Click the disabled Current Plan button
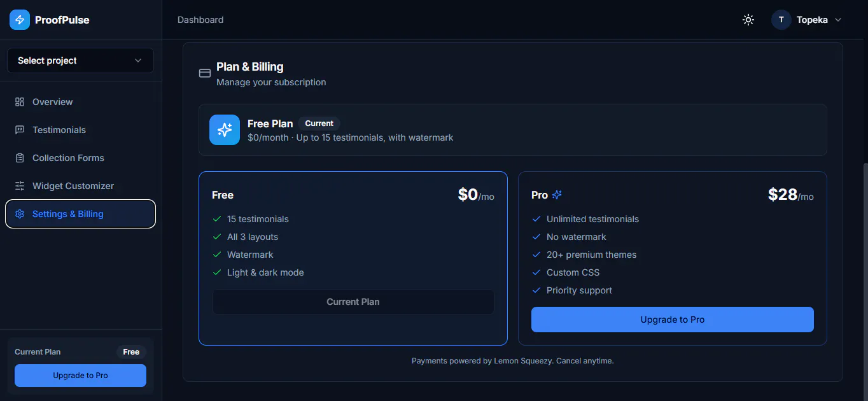868x401 pixels. point(353,302)
